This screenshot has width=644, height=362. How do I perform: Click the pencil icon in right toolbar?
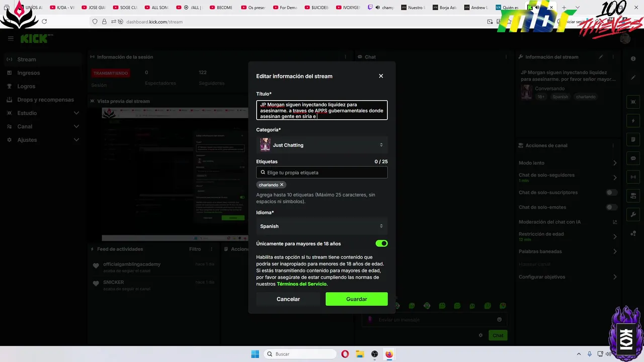[x=633, y=77]
